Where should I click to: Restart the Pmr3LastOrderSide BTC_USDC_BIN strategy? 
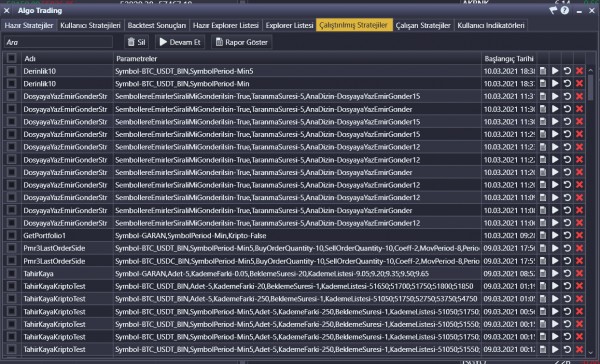(567, 261)
